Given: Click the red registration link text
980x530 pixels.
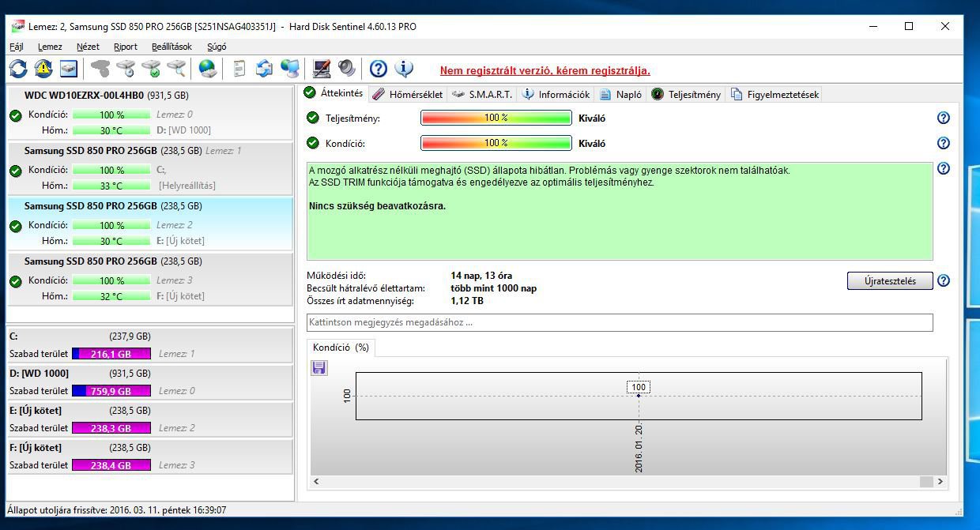Looking at the screenshot, I should pos(545,71).
